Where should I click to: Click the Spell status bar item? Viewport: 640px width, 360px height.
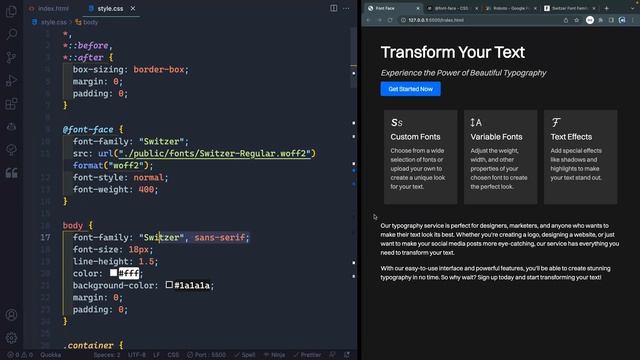pyautogui.click(x=244, y=355)
